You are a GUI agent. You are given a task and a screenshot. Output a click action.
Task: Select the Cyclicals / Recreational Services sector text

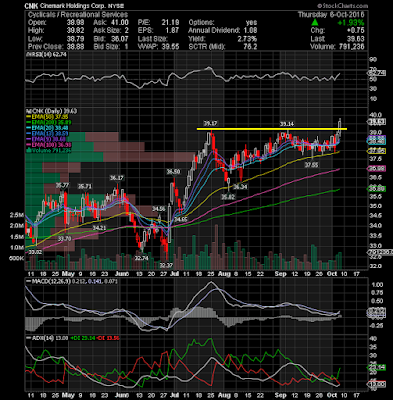(78, 14)
